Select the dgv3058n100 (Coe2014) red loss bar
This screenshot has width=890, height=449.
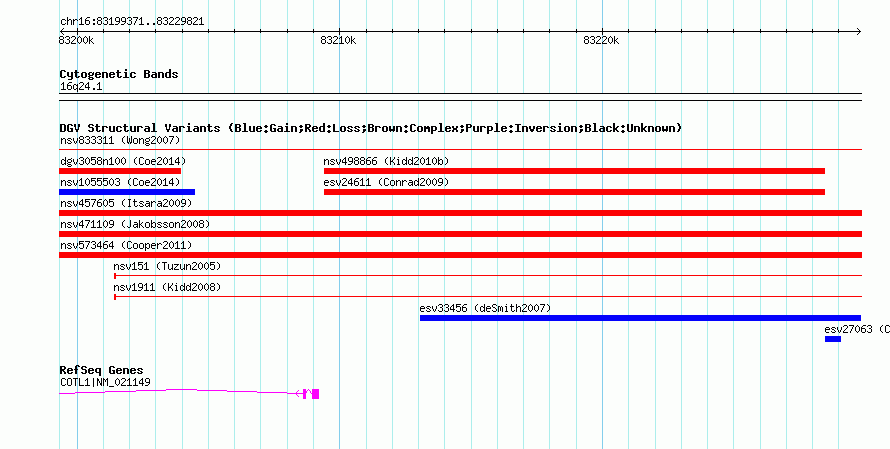(120, 171)
